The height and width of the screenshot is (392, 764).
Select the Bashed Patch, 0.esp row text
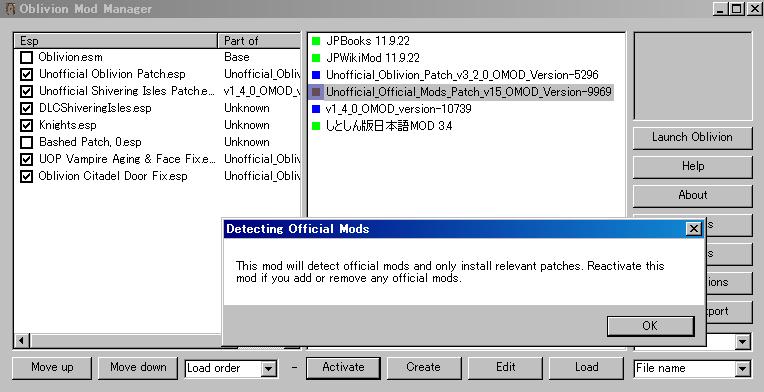[90, 142]
